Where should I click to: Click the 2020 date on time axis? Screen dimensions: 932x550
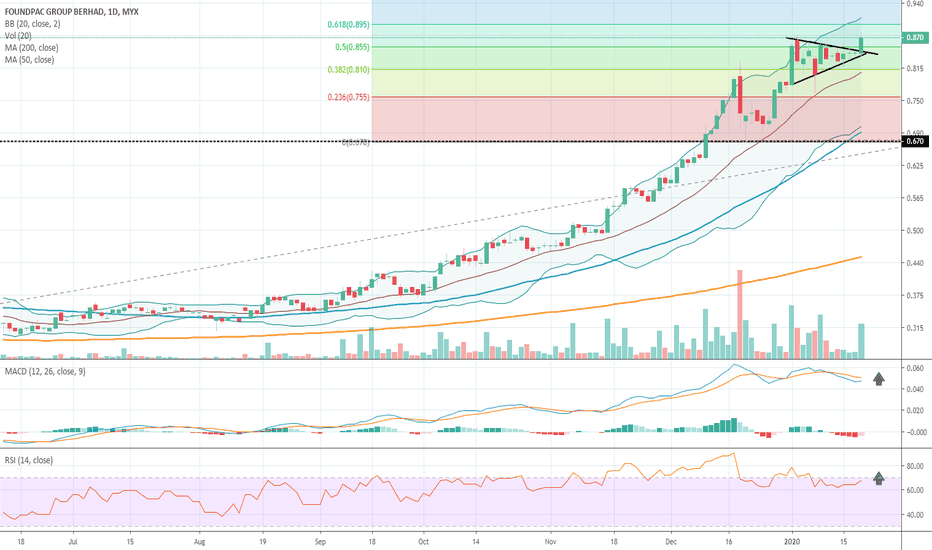tap(792, 542)
